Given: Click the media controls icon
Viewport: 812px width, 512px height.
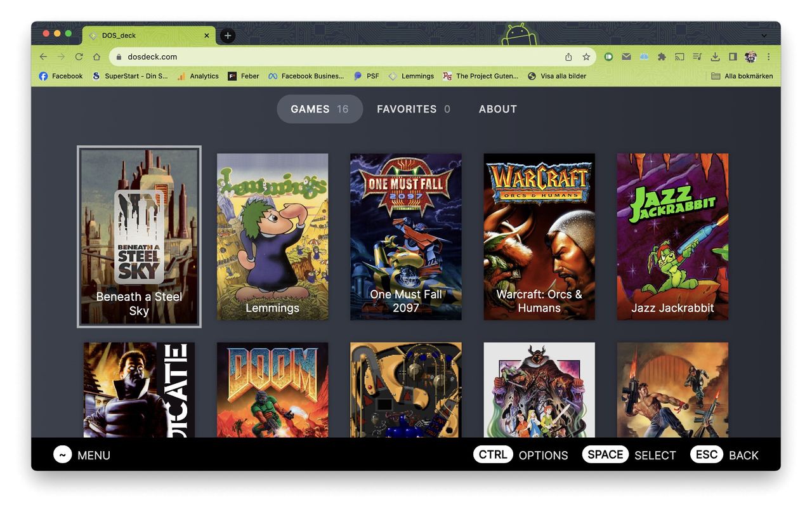Looking at the screenshot, I should tap(697, 56).
